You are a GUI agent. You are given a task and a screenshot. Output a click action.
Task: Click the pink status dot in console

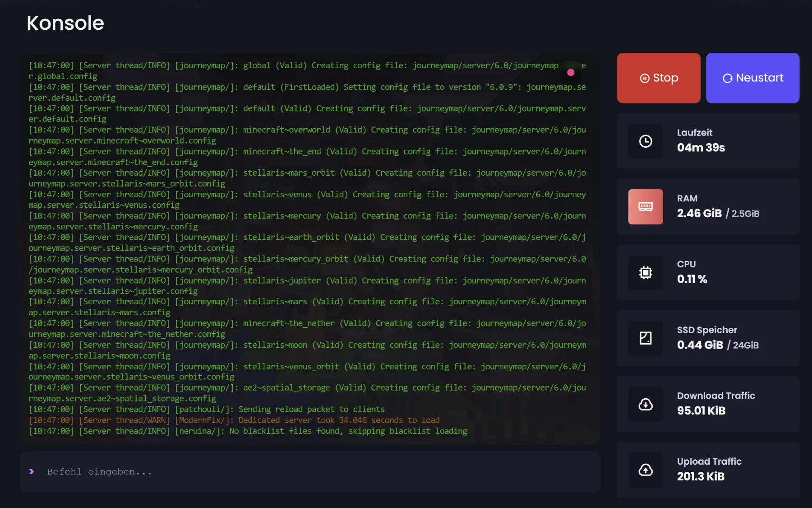571,72
